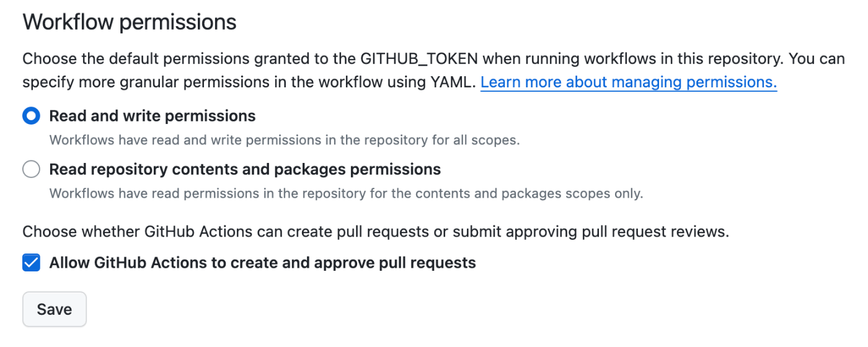Click the empty radio circle for read-only permissions
868x347 pixels.
[x=31, y=169]
